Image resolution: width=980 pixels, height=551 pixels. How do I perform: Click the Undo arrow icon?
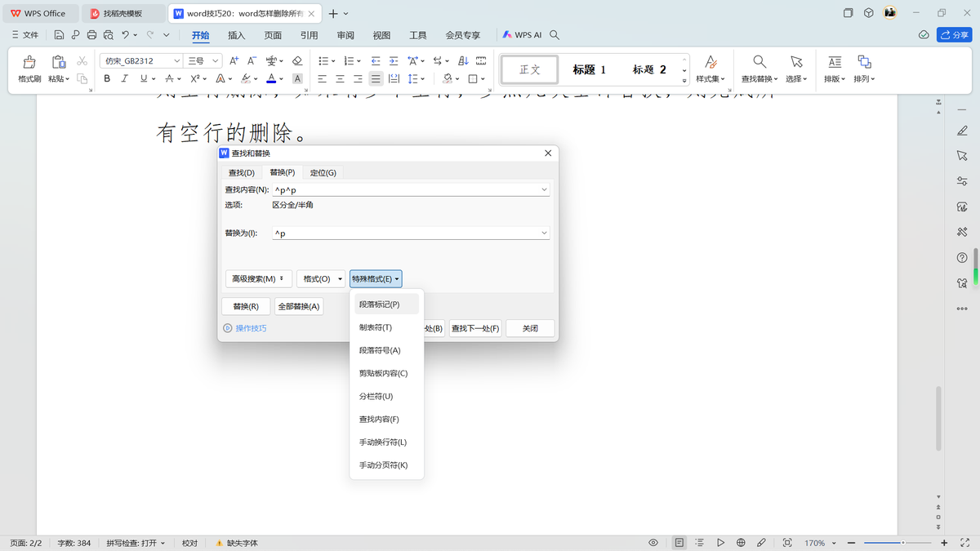tap(125, 35)
